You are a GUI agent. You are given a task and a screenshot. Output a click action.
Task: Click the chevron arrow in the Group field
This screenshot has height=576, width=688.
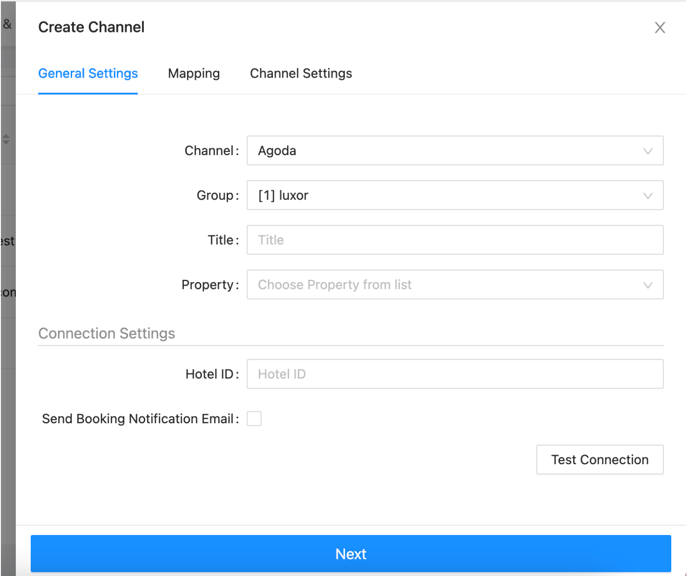tap(648, 196)
